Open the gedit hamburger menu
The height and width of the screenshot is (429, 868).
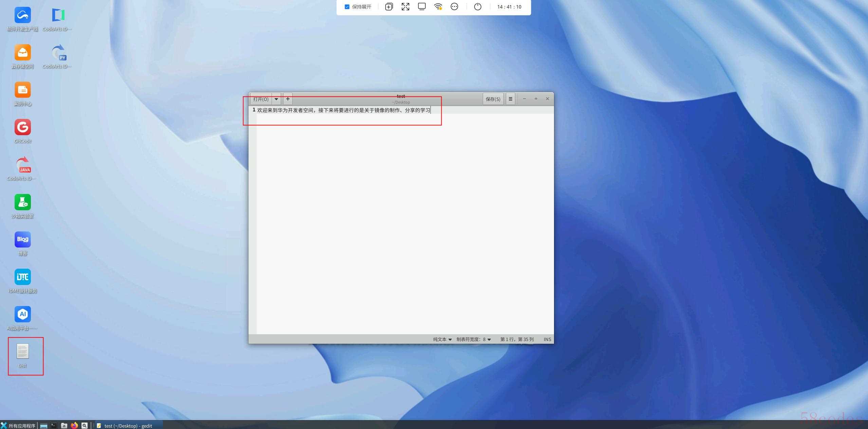[510, 99]
